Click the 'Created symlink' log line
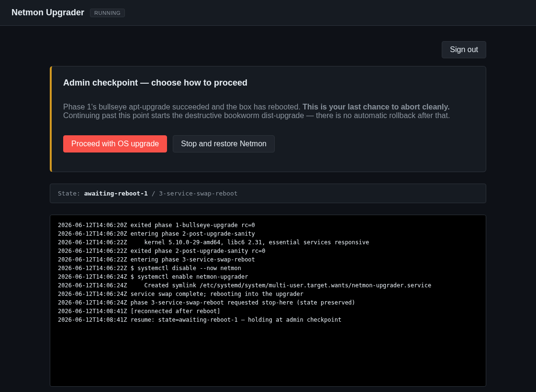Viewport: 536px width, 392px height. (245, 285)
